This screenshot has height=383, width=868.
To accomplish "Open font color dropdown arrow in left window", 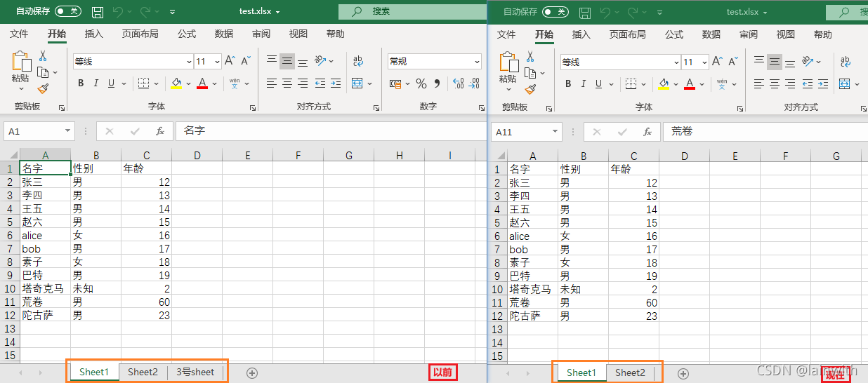I will (214, 83).
